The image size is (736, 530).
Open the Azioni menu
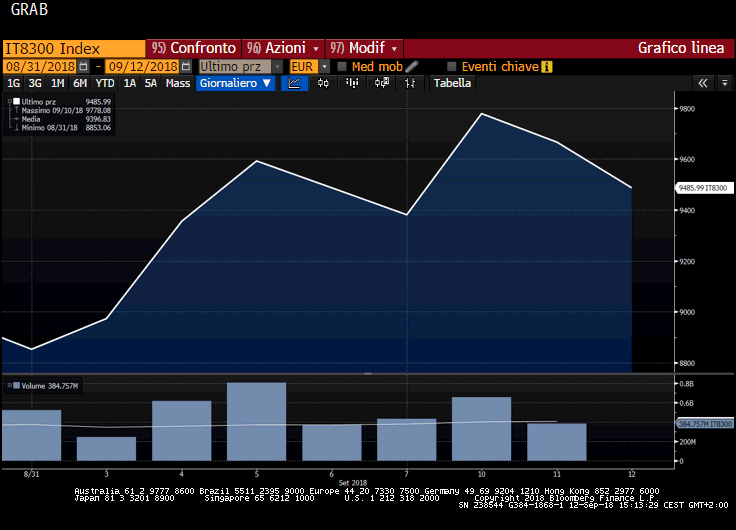tap(283, 48)
